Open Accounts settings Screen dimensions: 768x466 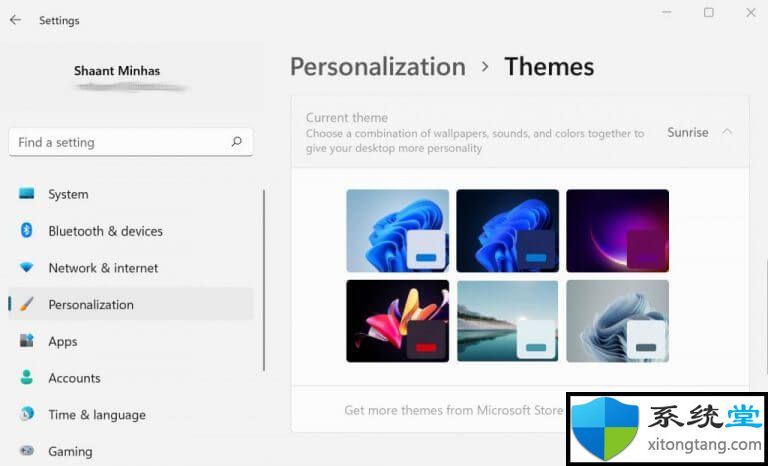pos(74,378)
